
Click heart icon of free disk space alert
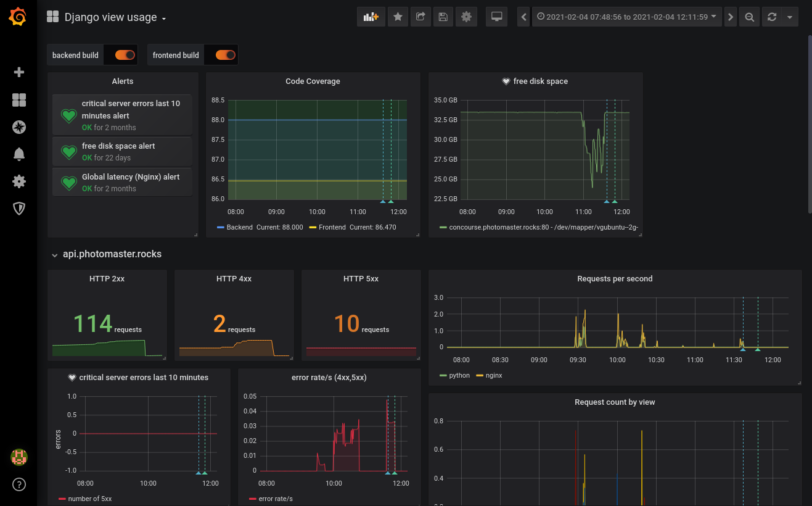point(68,152)
